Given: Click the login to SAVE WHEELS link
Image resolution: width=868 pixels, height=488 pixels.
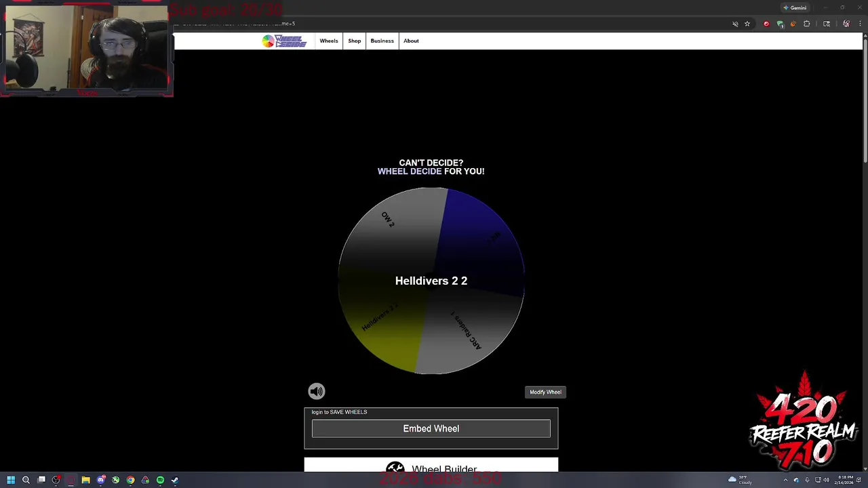Looking at the screenshot, I should pyautogui.click(x=339, y=412).
